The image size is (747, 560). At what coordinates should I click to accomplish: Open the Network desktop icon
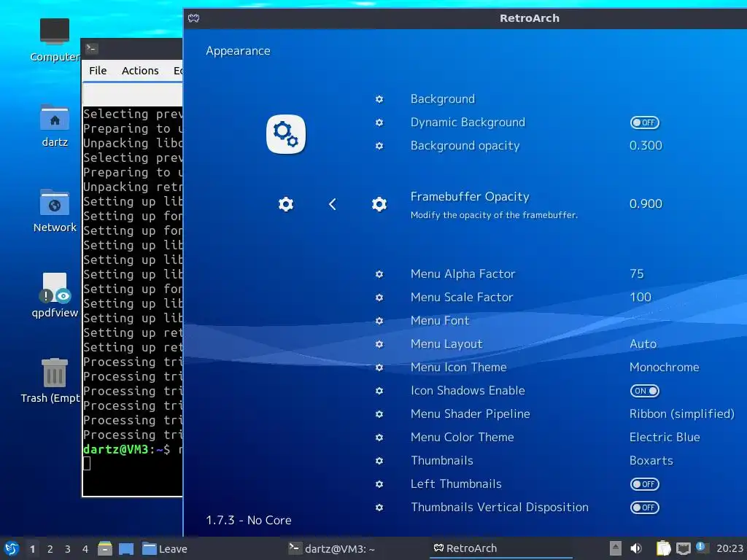(x=54, y=203)
